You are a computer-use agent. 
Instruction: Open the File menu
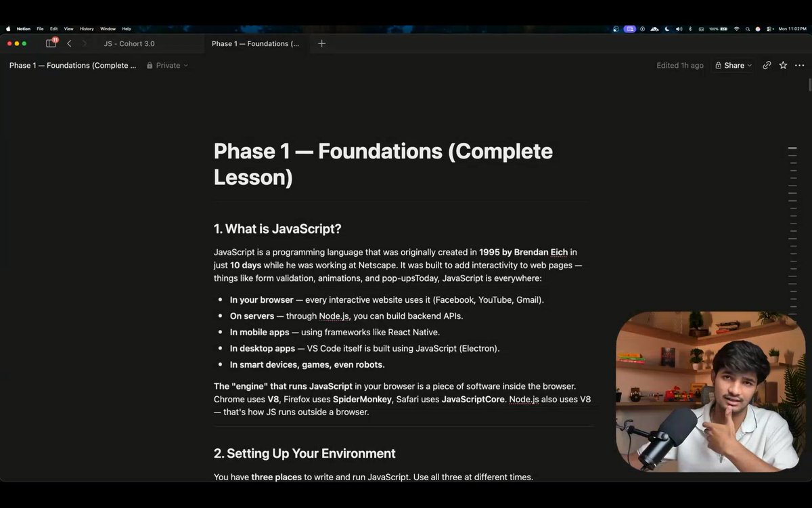(40, 28)
